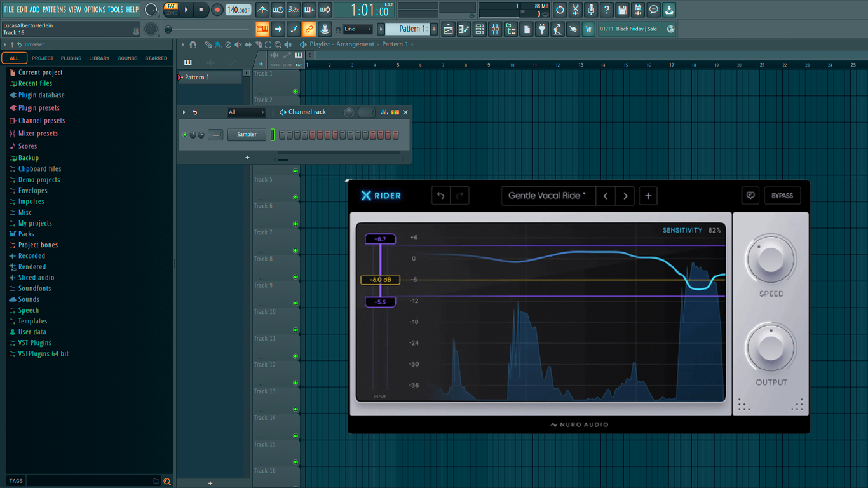The width and height of the screenshot is (868, 488).
Task: Click the link chain icon
Action: click(x=309, y=29)
